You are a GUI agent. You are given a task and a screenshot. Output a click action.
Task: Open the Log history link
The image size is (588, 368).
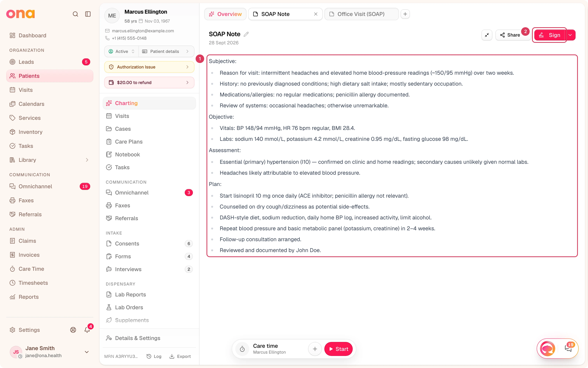click(154, 356)
